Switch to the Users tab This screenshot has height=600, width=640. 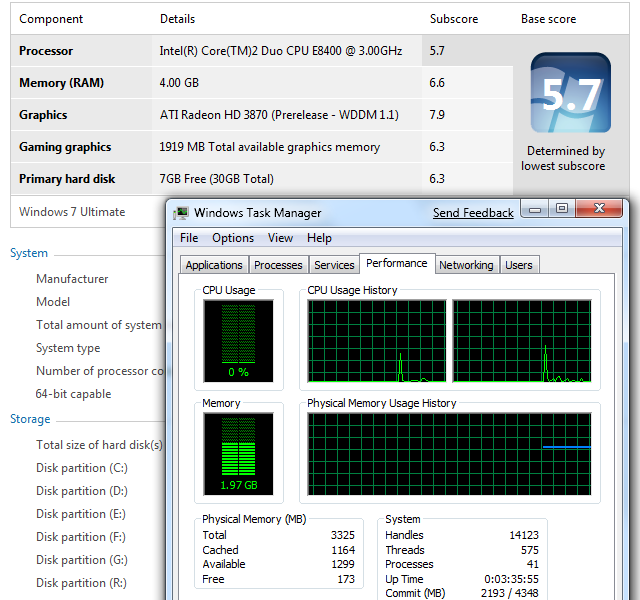[519, 265]
